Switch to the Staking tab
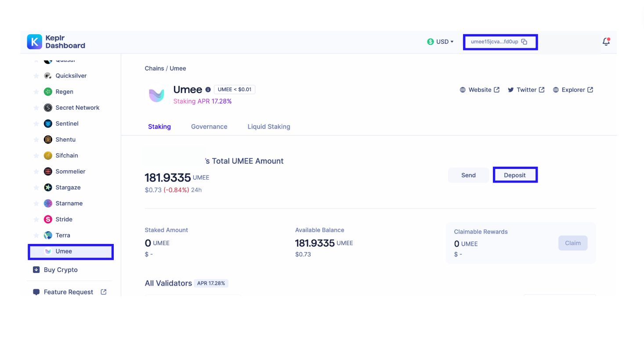Screen dimensions: 644x351 (159, 127)
